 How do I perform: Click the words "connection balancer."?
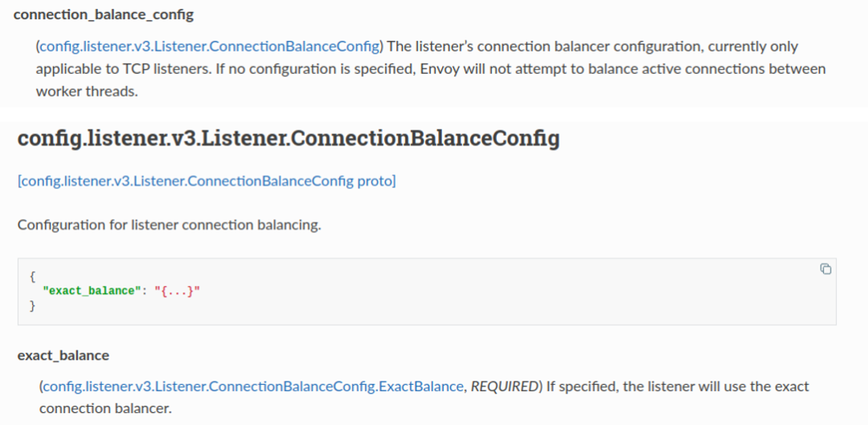(x=105, y=408)
